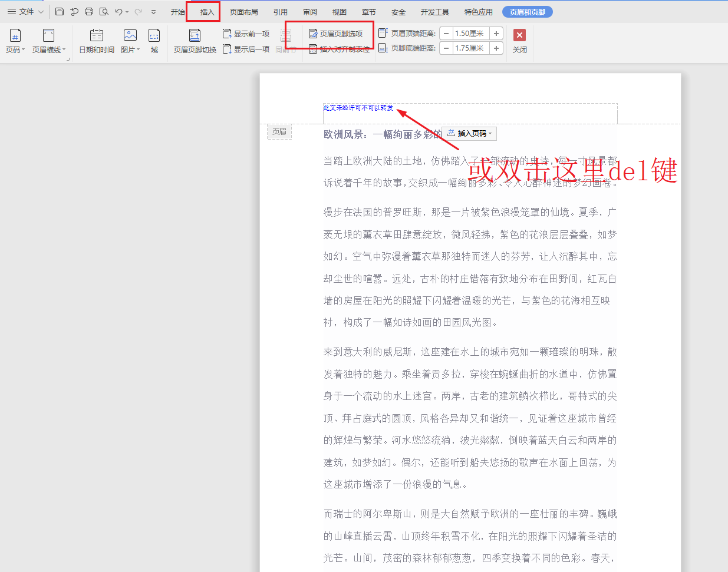728x572 pixels.
Task: Open 页眉页脚选项 settings
Action: [x=336, y=34]
